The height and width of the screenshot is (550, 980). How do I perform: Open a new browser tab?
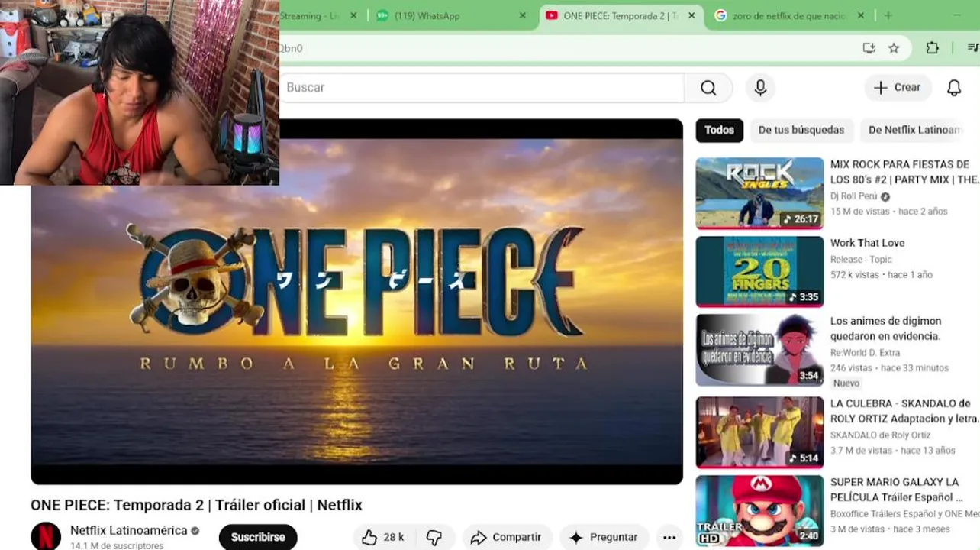[888, 15]
